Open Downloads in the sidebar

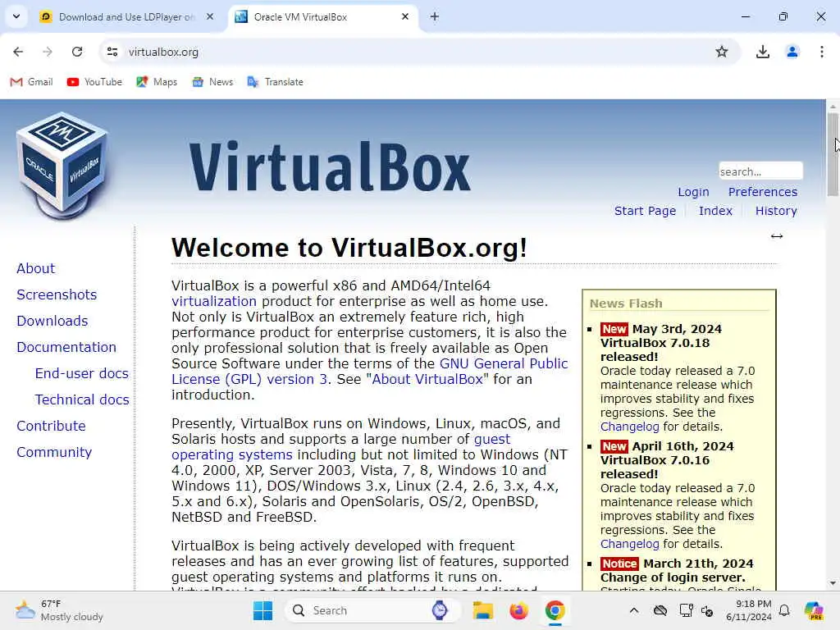coord(52,321)
